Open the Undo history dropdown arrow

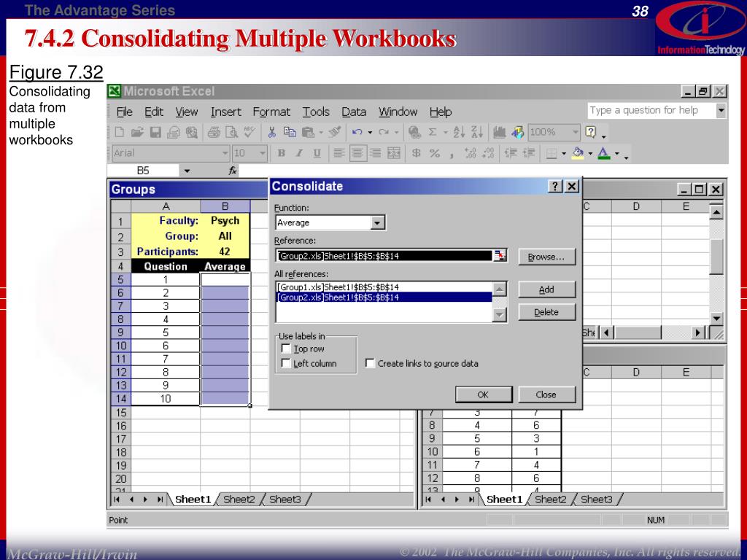(370, 133)
